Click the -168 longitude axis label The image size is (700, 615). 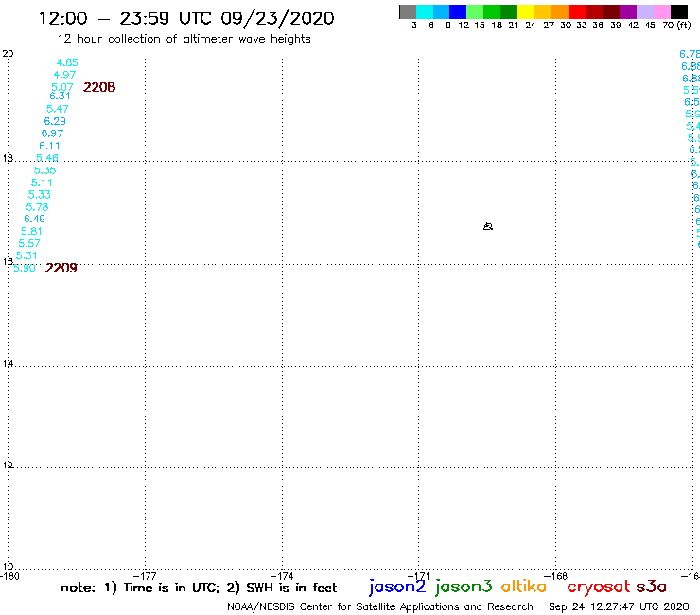(x=555, y=576)
